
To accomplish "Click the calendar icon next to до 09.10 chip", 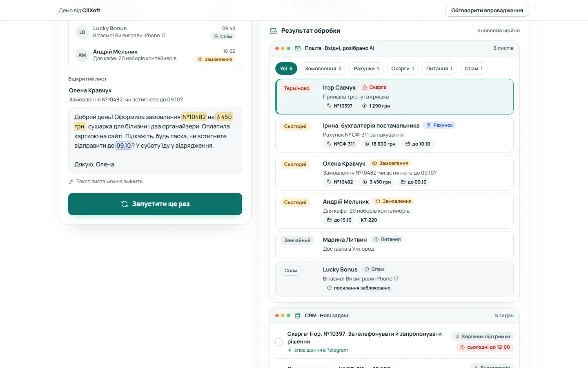I will [403, 182].
